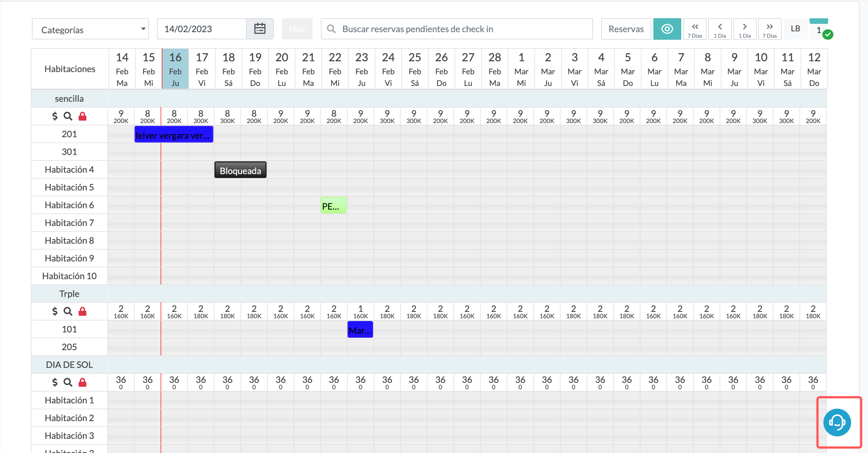
Task: Click the magnifier icon in Trple row
Action: coord(68,311)
